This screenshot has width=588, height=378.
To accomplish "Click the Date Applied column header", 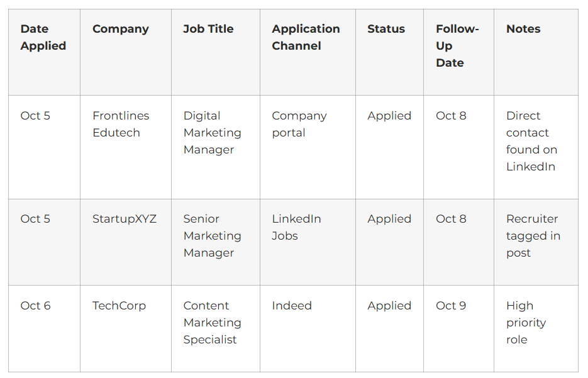I will (x=43, y=37).
